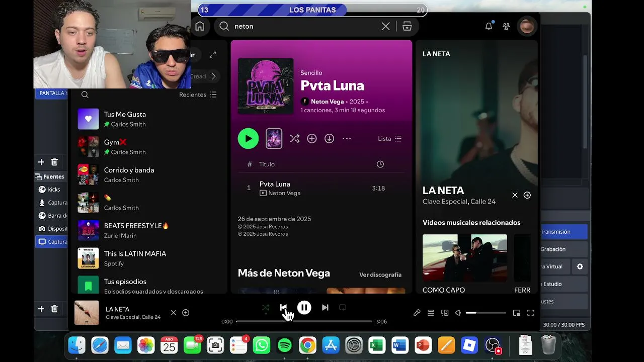This screenshot has height=362, width=644.
Task: Click LA NETA album art in player
Action: pos(87,313)
